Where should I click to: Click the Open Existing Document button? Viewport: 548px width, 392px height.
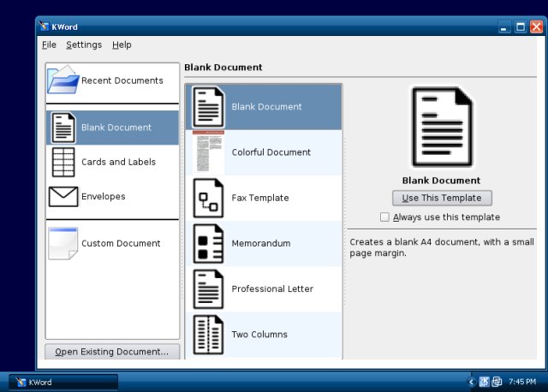(112, 352)
